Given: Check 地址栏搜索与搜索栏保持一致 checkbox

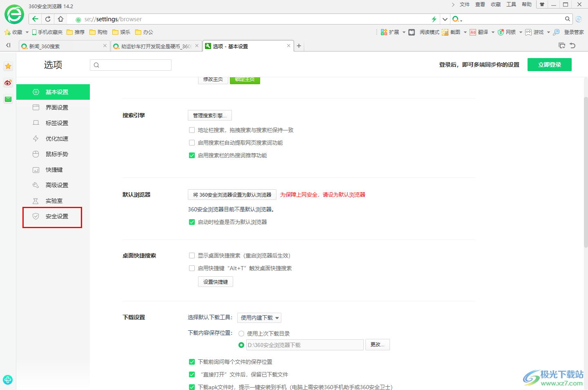Looking at the screenshot, I should click(x=192, y=130).
